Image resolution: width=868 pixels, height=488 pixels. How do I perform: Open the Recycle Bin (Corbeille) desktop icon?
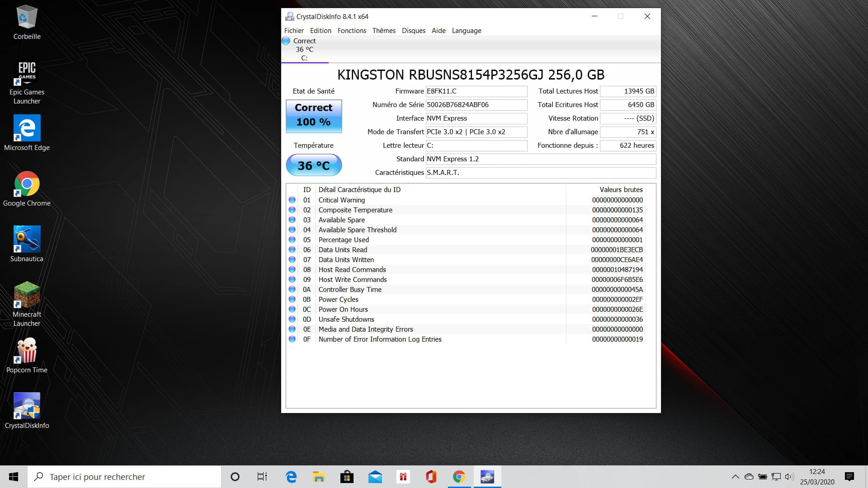pyautogui.click(x=27, y=23)
